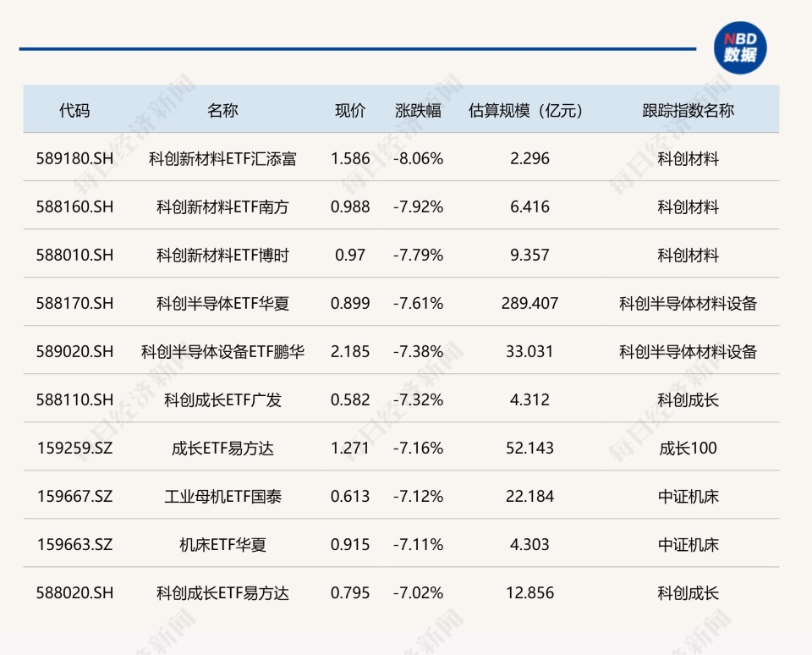
Task: Click the scale value 33.031
Action: tap(529, 351)
